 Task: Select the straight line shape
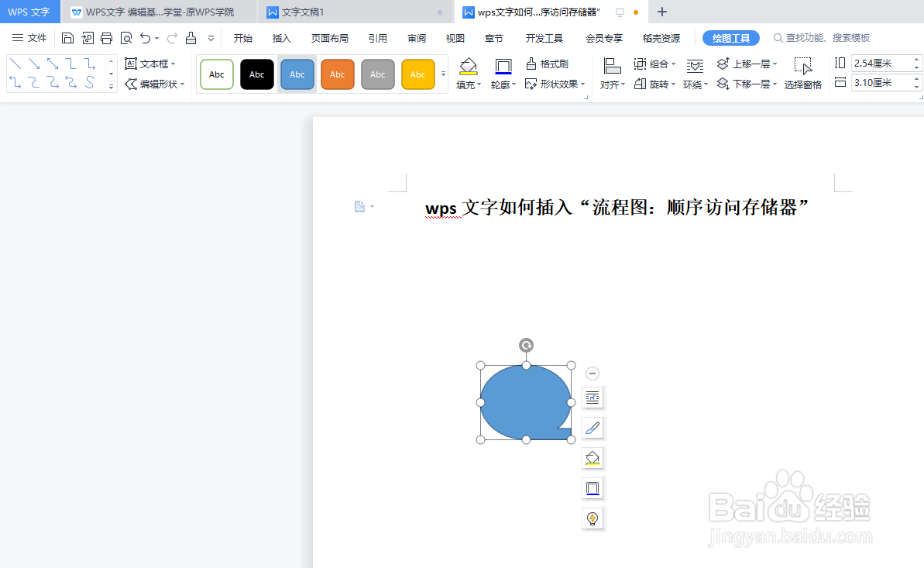point(16,64)
